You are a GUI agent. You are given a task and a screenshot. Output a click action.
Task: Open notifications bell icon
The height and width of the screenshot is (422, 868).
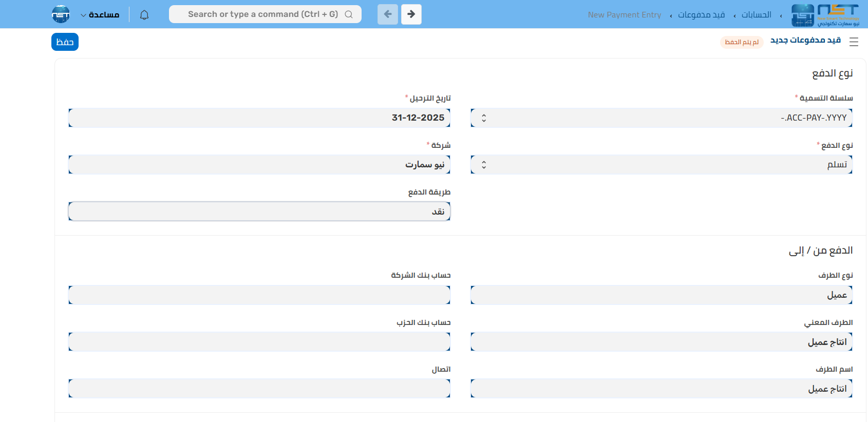click(144, 14)
